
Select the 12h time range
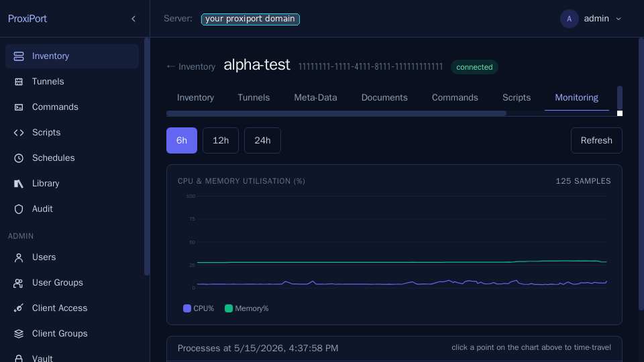pos(221,140)
